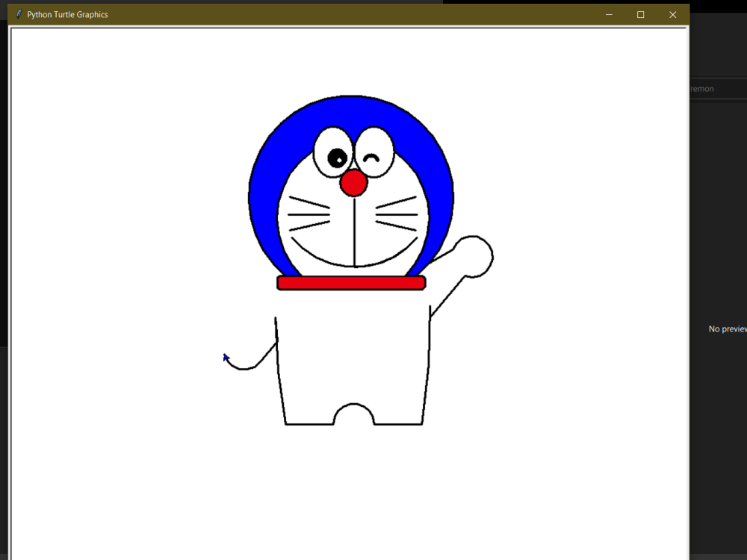Click the Python Turtle Graphics title text
The height and width of the screenshot is (560, 747).
[x=68, y=15]
